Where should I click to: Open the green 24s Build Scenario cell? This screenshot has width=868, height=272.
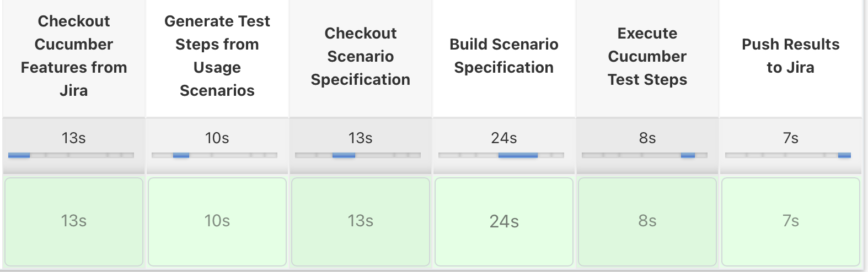(504, 221)
